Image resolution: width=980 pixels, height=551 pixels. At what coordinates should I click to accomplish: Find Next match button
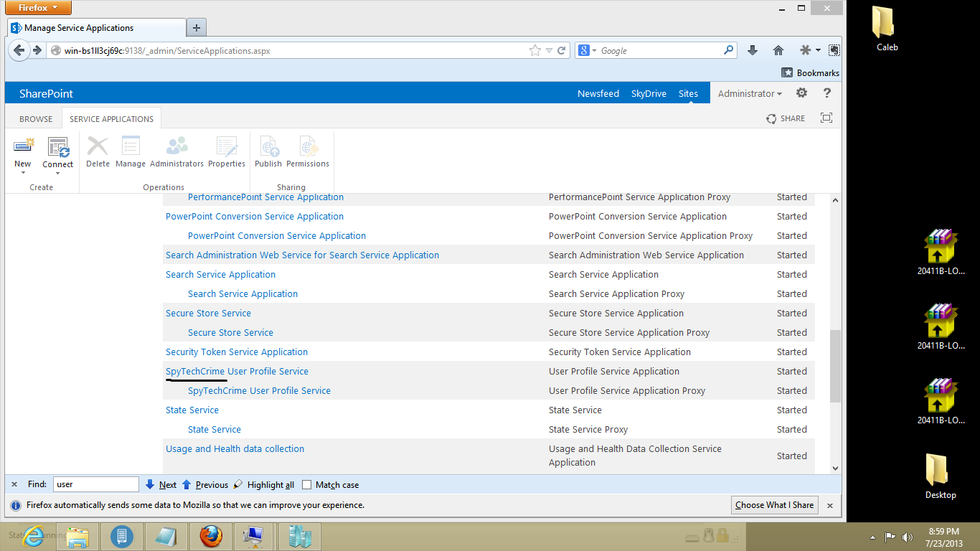point(161,485)
